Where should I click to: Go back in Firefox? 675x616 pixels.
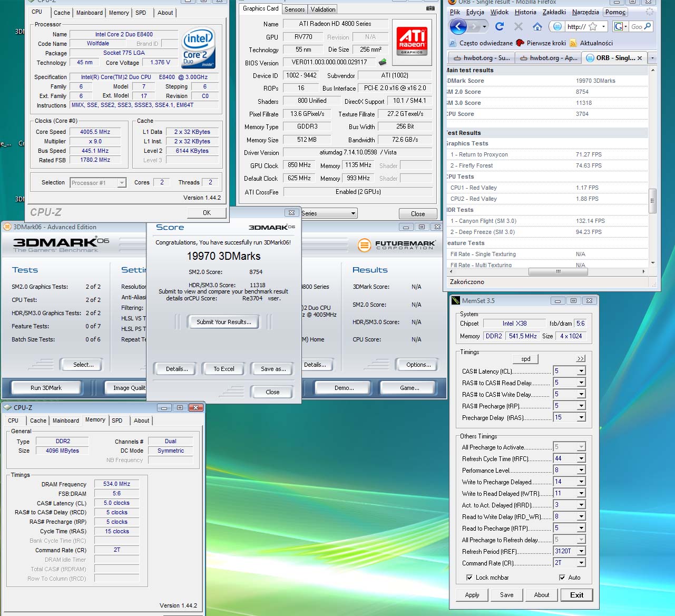[458, 26]
